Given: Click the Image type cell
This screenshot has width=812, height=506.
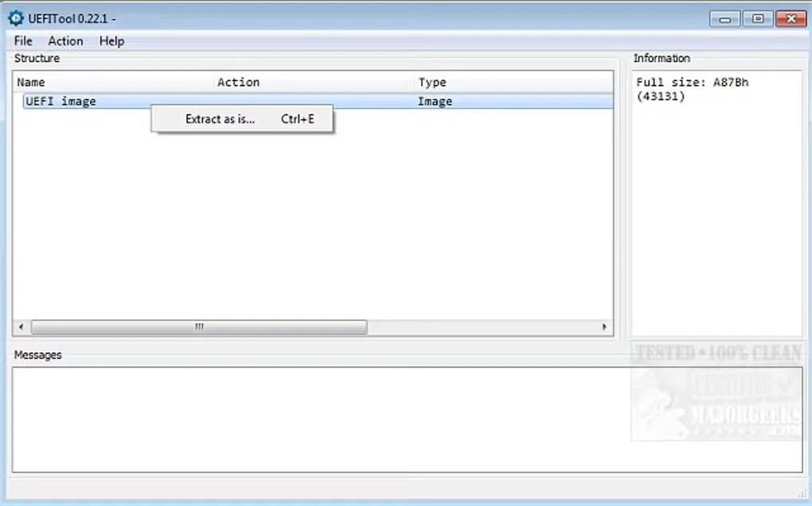Looking at the screenshot, I should click(435, 101).
